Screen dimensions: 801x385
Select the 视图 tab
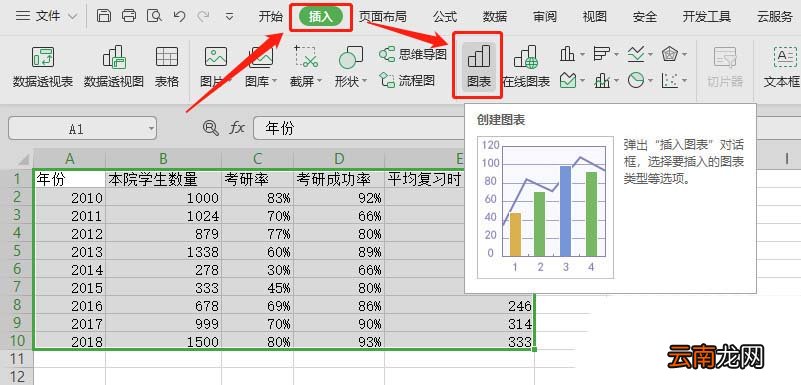click(595, 17)
